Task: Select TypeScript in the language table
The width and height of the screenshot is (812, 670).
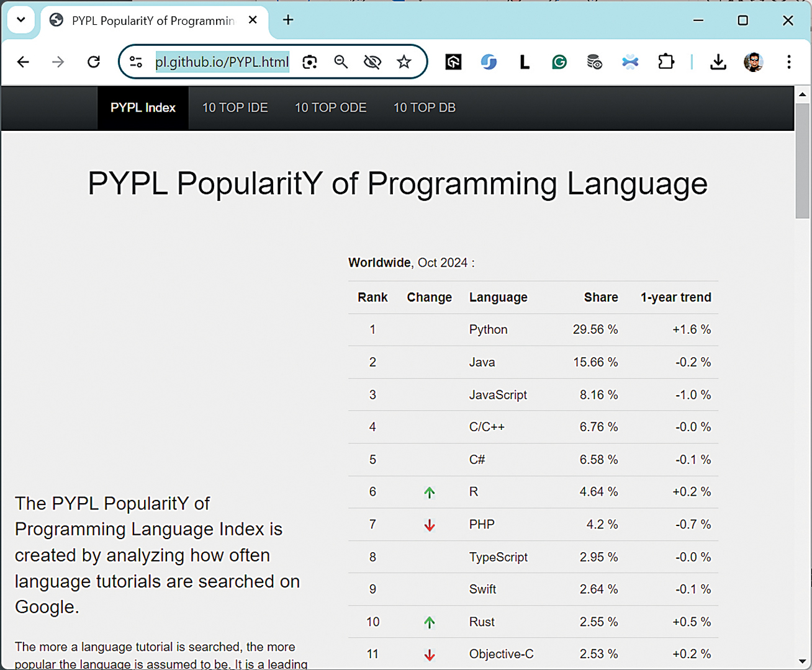Action: (x=498, y=557)
